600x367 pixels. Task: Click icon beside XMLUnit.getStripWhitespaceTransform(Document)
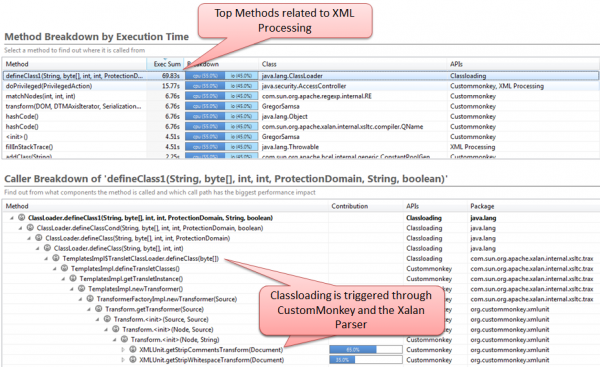click(133, 360)
